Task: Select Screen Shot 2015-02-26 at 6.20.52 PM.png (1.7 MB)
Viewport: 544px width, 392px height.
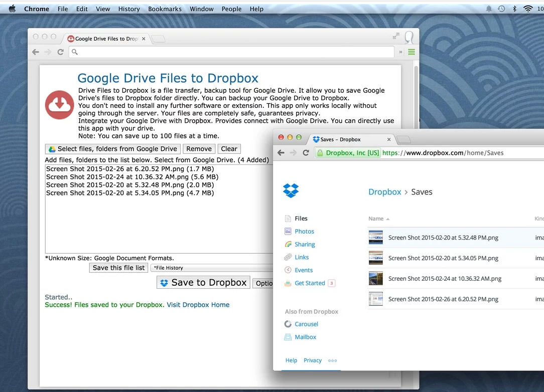Action: [130, 169]
